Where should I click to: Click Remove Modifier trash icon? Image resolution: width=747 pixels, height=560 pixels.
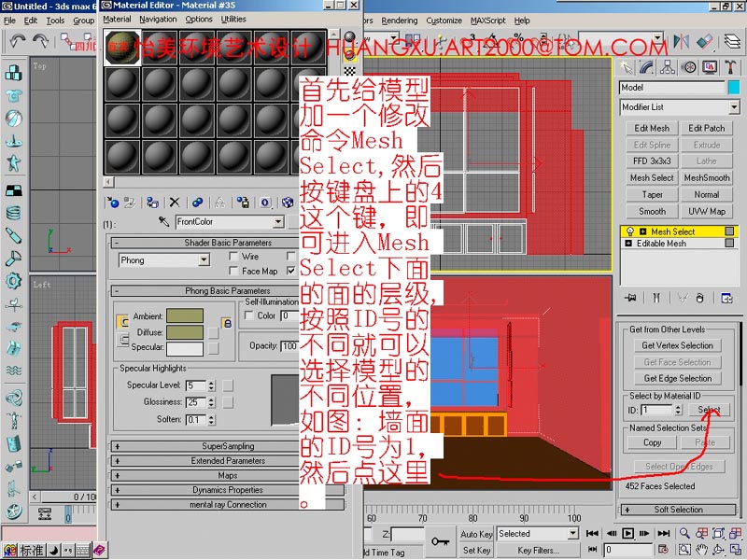pos(699,298)
